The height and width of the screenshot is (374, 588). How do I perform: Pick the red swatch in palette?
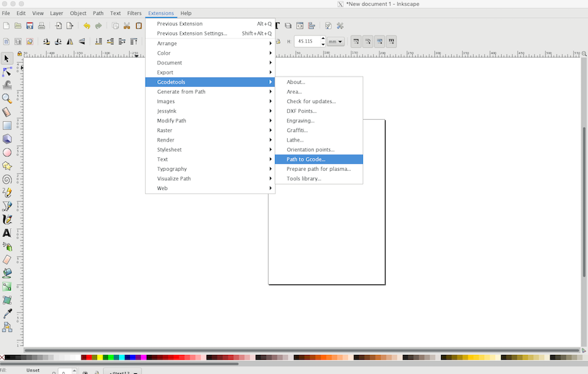(x=89, y=358)
